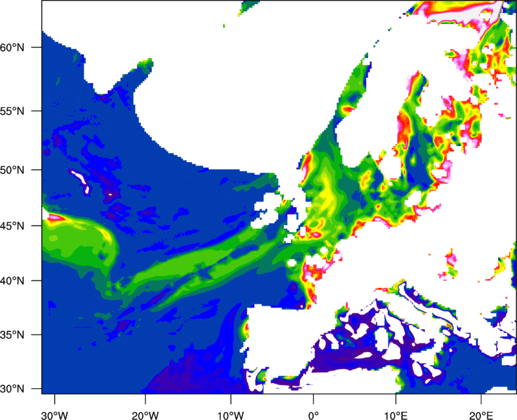Click the 60°N latitude label
The height and width of the screenshot is (420, 517).
click(x=12, y=47)
